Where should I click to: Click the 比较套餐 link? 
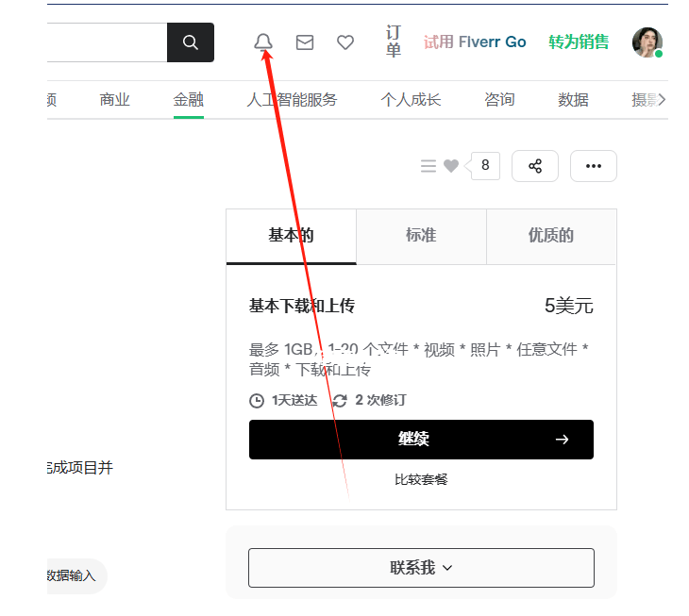click(421, 479)
